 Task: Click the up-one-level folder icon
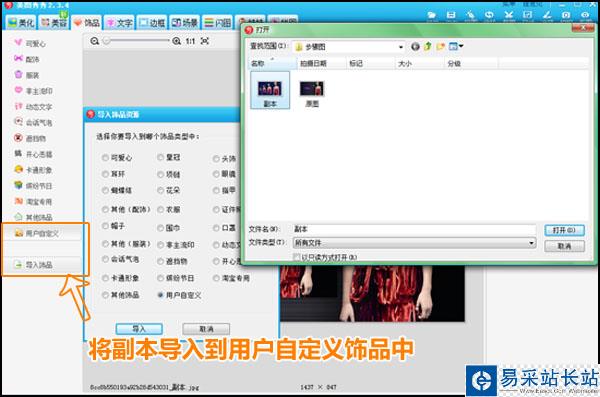pyautogui.click(x=428, y=47)
